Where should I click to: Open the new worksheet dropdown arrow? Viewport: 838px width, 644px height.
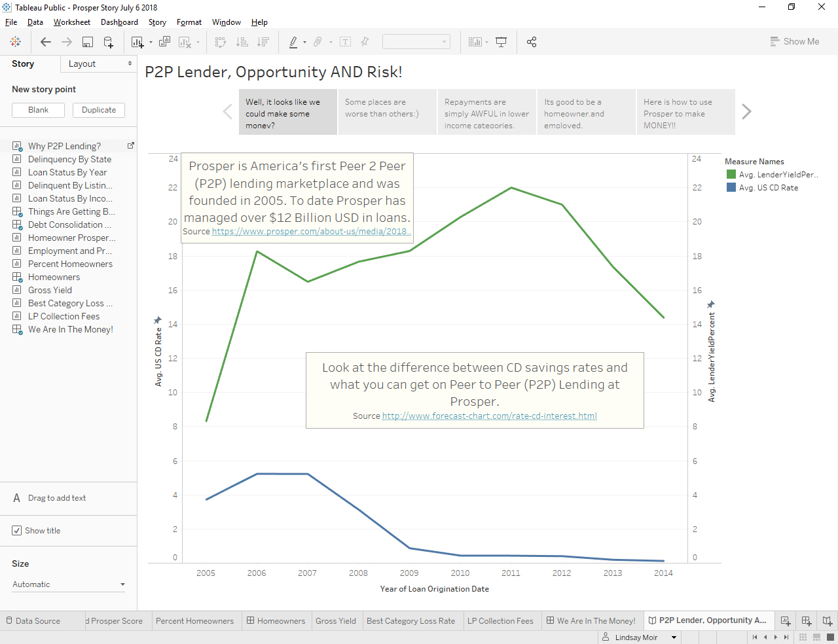point(151,43)
